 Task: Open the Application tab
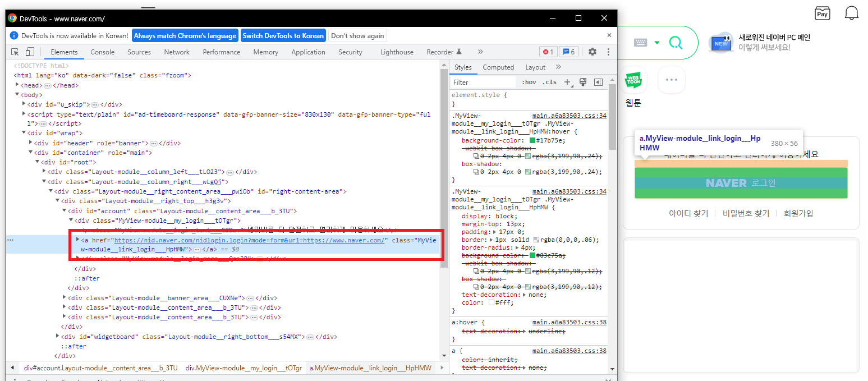(308, 52)
